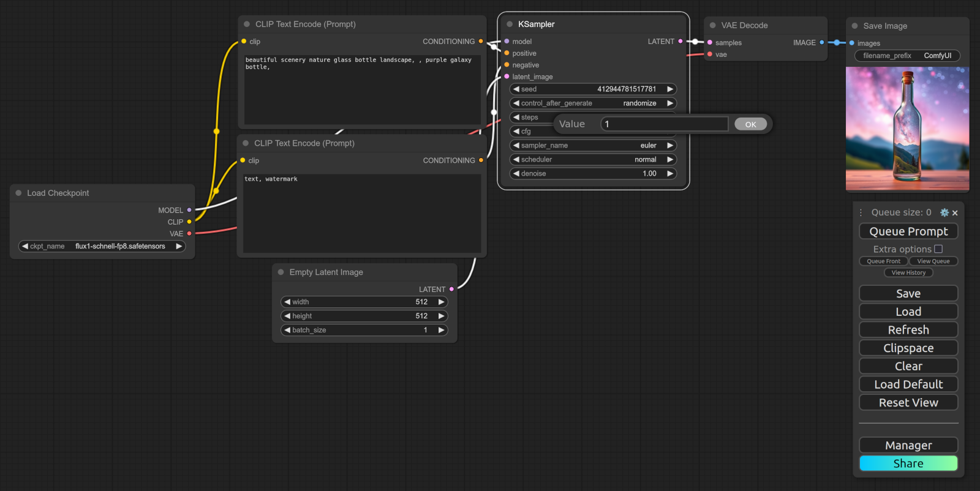980x491 pixels.
Task: Open the Manager menu
Action: click(x=908, y=445)
